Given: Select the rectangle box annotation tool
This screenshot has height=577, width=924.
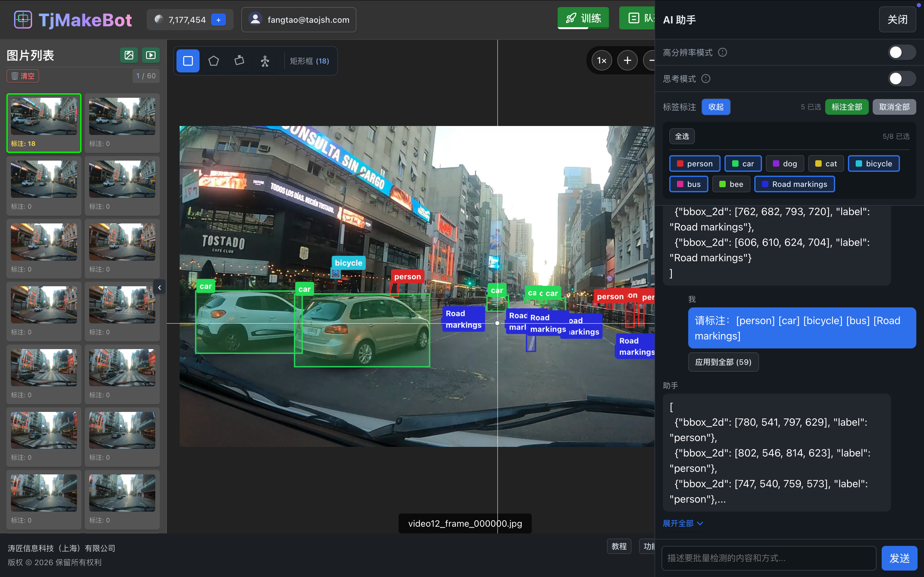Looking at the screenshot, I should pos(188,61).
